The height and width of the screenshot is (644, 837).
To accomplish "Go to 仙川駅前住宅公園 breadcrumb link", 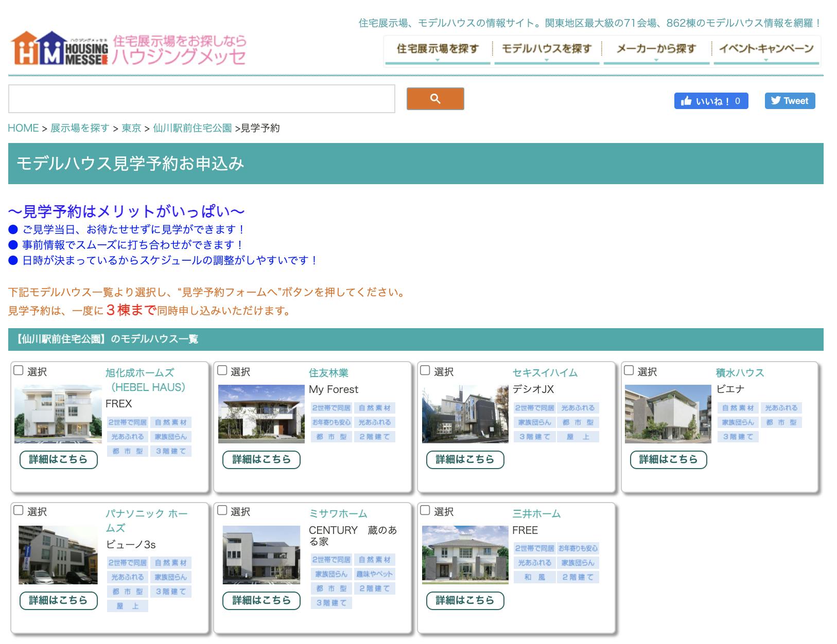I will (192, 128).
